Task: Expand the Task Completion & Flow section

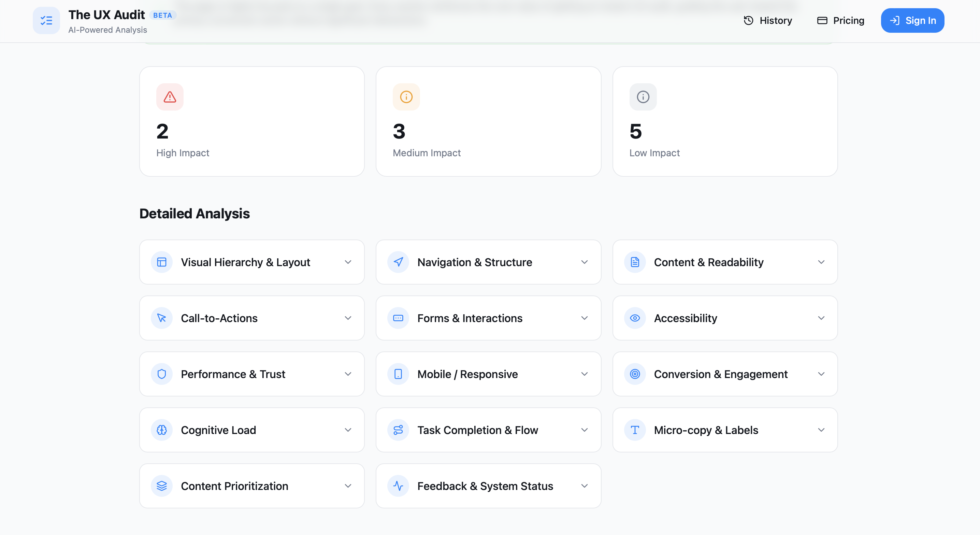Action: tap(585, 430)
